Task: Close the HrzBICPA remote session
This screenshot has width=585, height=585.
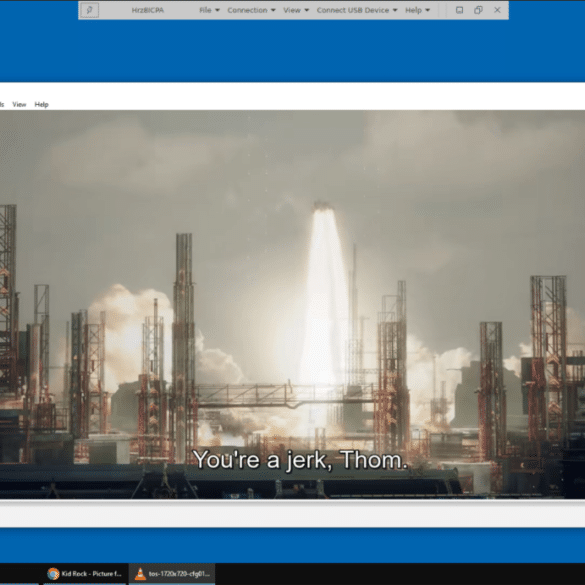Action: click(497, 10)
